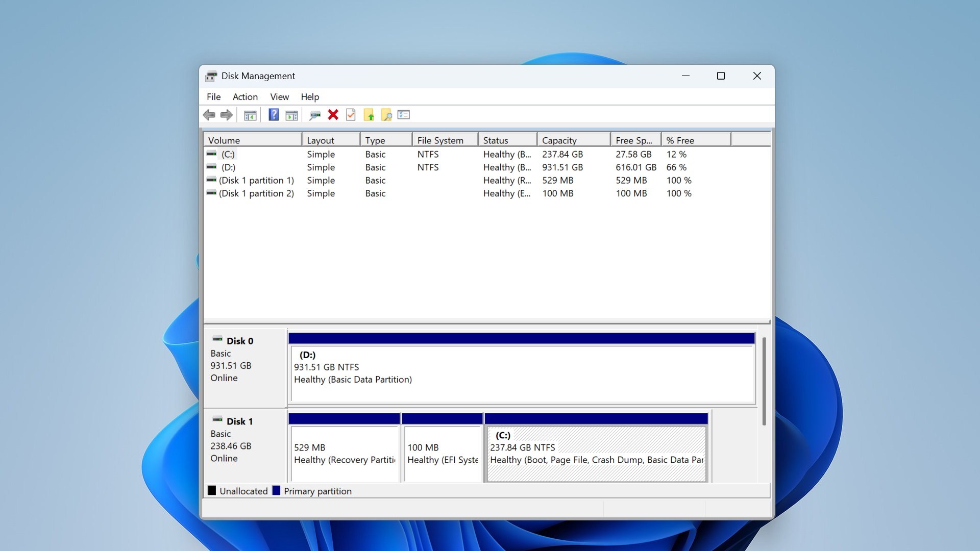Click the 66 % free cell

[676, 167]
